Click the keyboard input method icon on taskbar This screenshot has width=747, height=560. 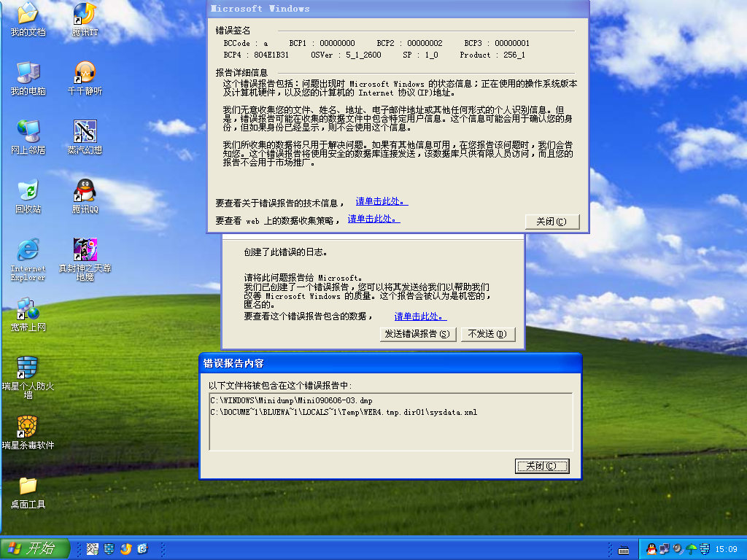[624, 551]
